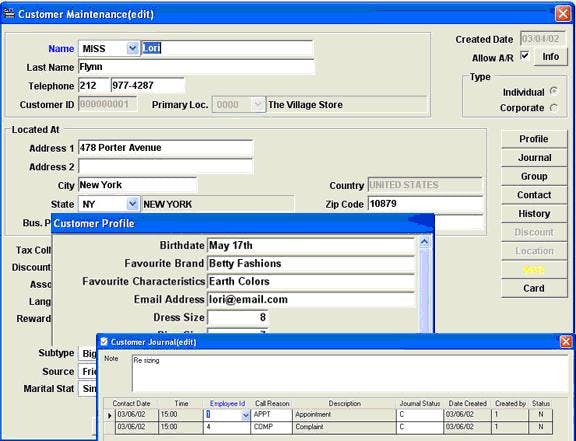
Task: Open the Primary Loc. dropdown
Action: point(258,105)
